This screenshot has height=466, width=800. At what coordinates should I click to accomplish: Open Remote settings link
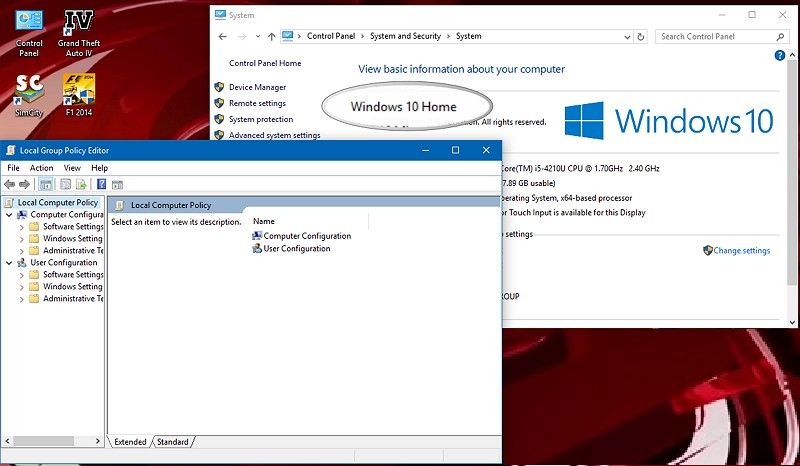coord(257,103)
